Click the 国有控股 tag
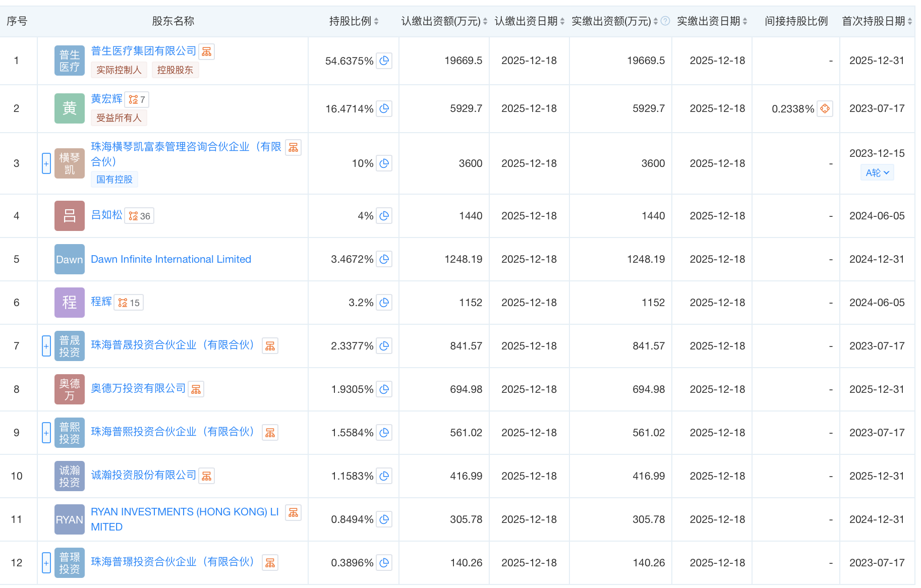Screen dimensions: 921x588 tap(114, 180)
